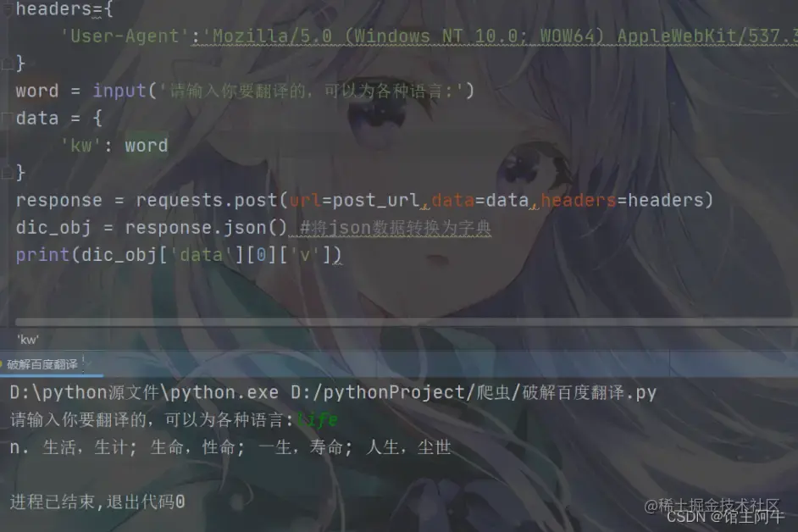Click the green 'life' console input
Screen dimensions: 798x532
coord(318,420)
